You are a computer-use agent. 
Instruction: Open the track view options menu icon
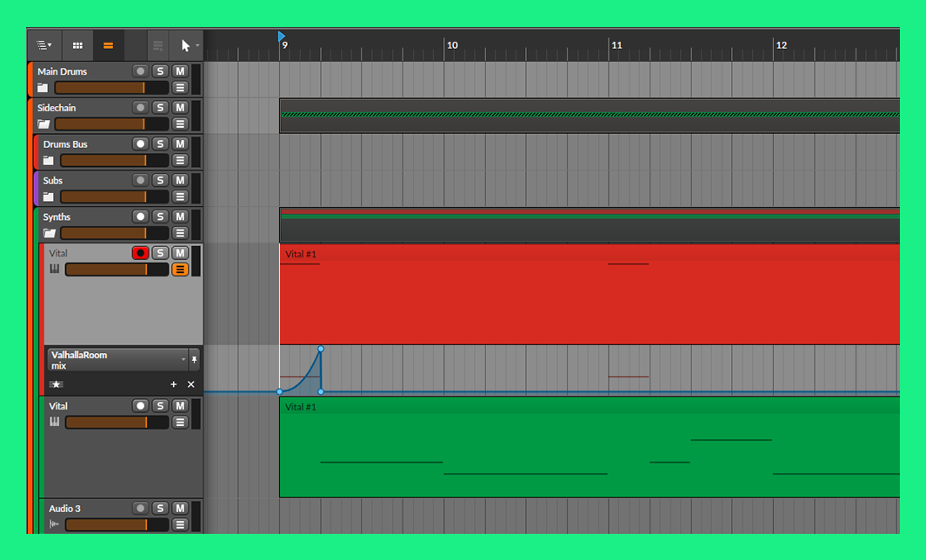(x=43, y=45)
